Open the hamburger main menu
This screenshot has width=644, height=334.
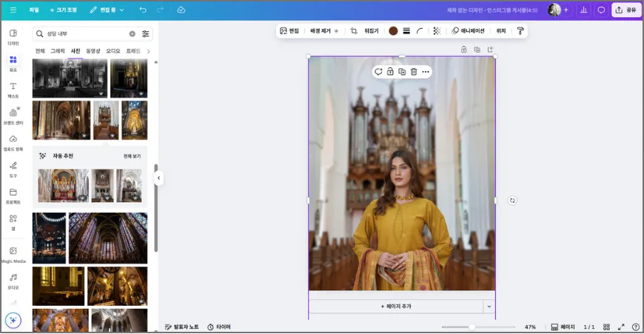click(13, 10)
